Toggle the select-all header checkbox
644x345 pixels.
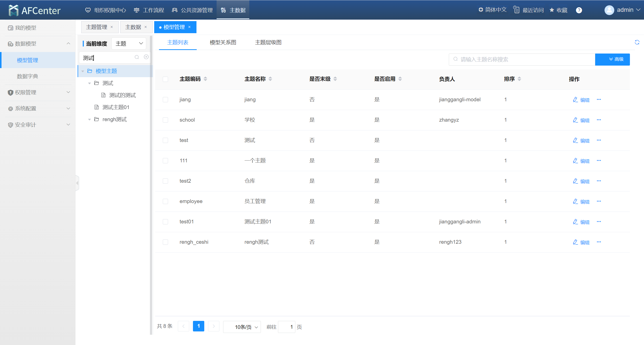pyautogui.click(x=165, y=79)
